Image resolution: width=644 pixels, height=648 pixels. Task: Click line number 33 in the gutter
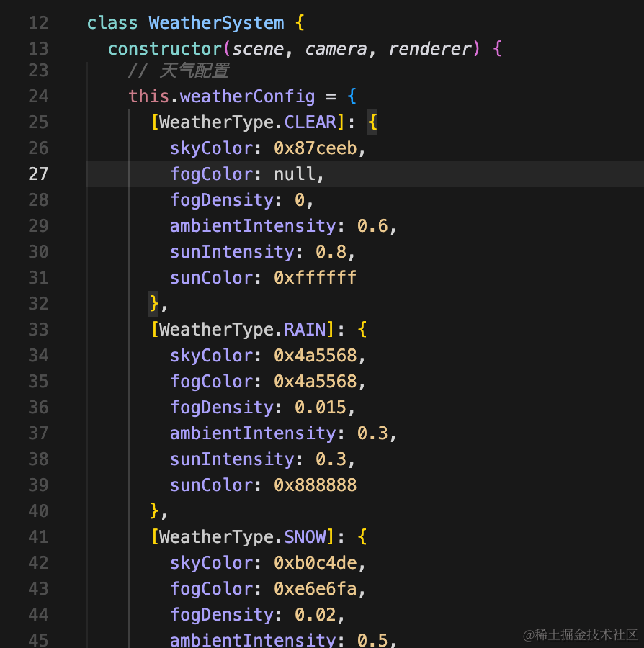pyautogui.click(x=38, y=330)
